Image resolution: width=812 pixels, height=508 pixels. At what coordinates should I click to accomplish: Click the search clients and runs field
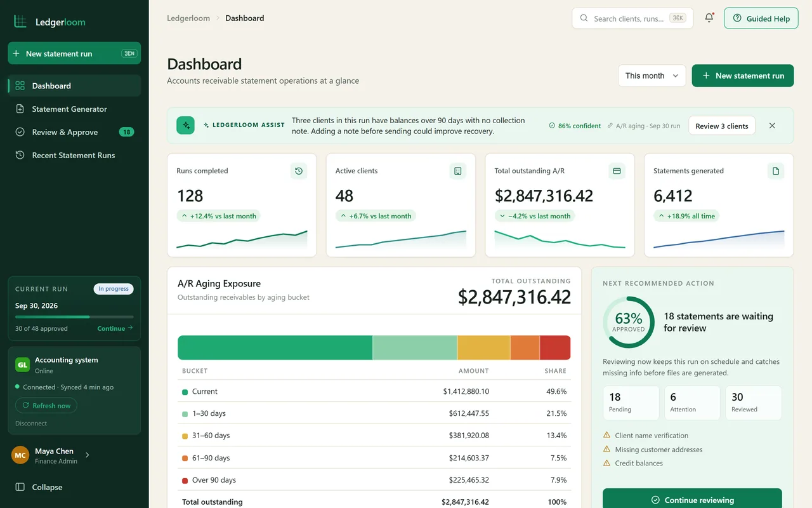click(x=632, y=18)
